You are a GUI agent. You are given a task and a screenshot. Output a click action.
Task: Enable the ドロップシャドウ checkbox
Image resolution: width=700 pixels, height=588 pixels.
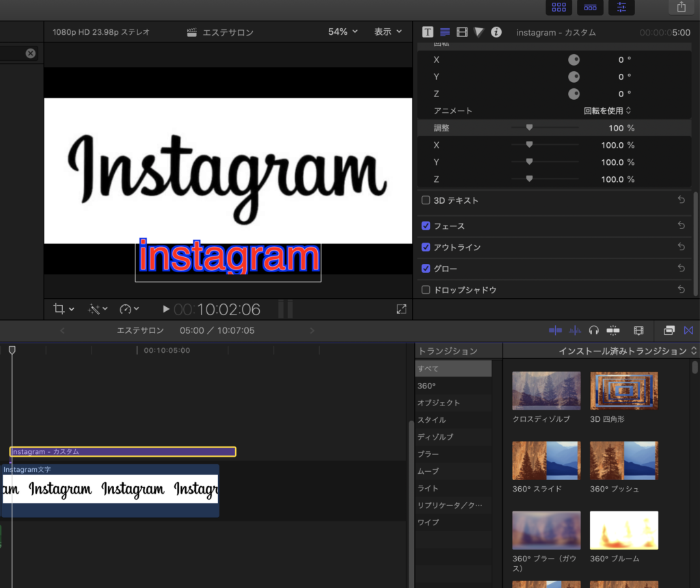tap(426, 290)
